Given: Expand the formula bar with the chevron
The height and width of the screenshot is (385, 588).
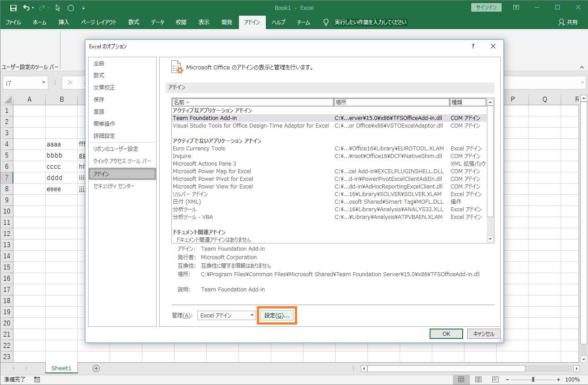Looking at the screenshot, I should coord(582,83).
